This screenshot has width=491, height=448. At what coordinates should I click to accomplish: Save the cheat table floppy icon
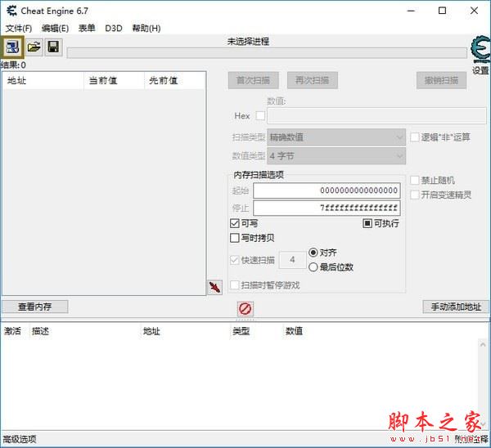click(x=53, y=47)
